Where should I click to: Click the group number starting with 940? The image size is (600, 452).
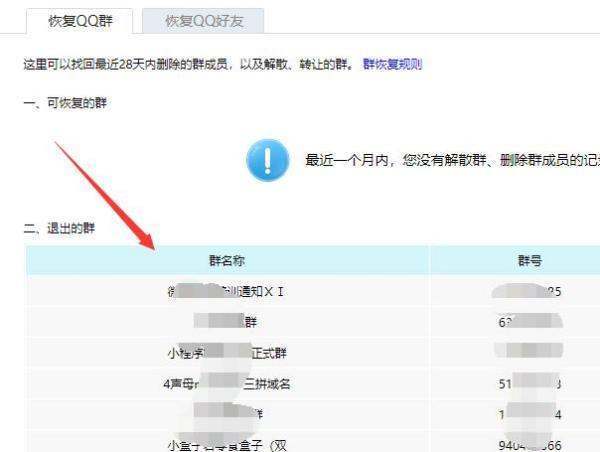[x=530, y=445]
